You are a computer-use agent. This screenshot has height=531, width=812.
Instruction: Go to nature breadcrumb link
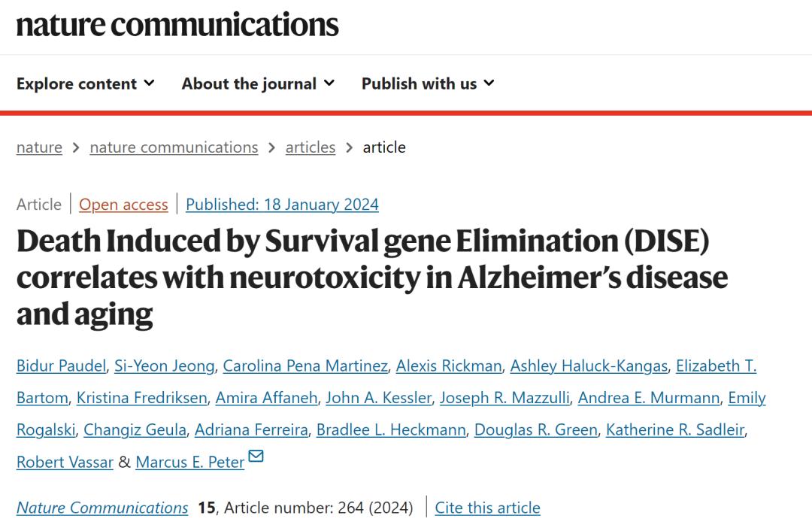click(x=39, y=147)
